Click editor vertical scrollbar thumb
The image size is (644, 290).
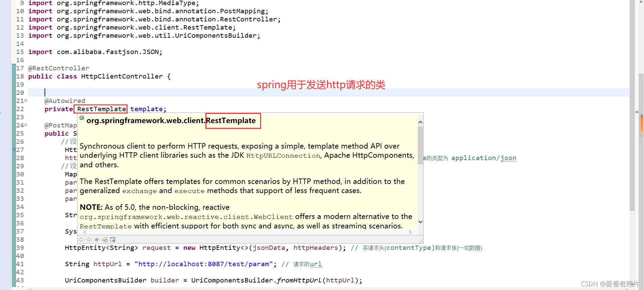[x=632, y=105]
